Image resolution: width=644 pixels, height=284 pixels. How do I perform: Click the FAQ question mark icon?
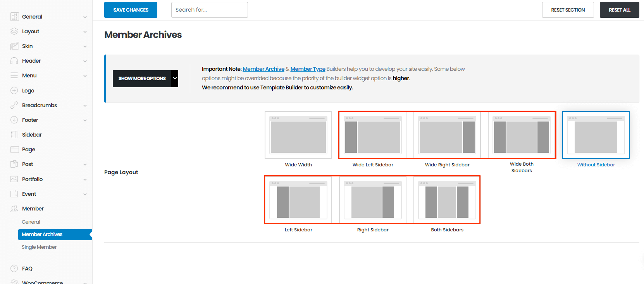(x=14, y=269)
